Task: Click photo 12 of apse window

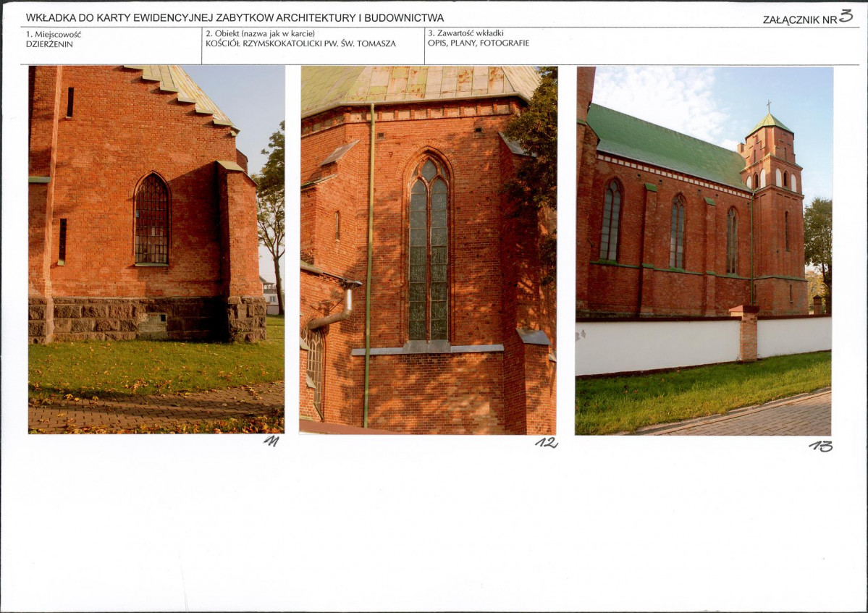Action: 429,250
